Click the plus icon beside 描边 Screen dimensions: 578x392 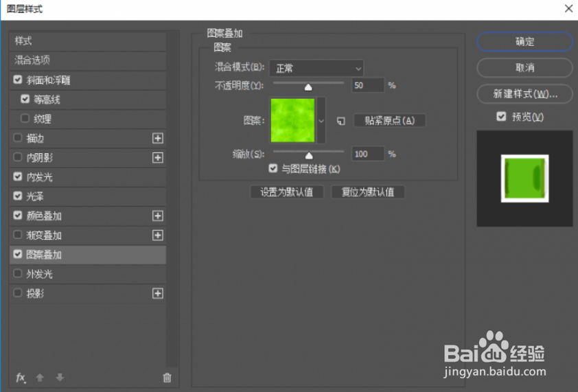click(x=158, y=138)
